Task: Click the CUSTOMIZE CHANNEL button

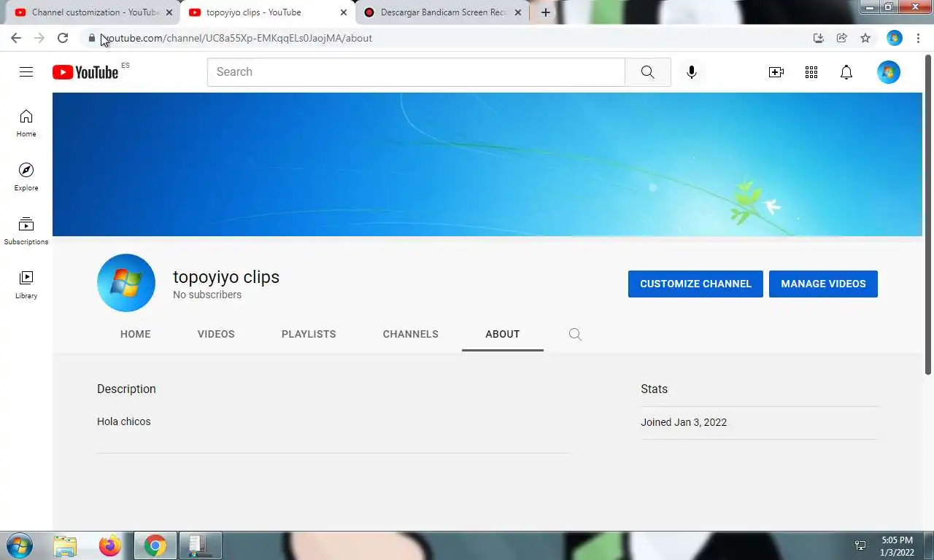Action: pos(695,284)
